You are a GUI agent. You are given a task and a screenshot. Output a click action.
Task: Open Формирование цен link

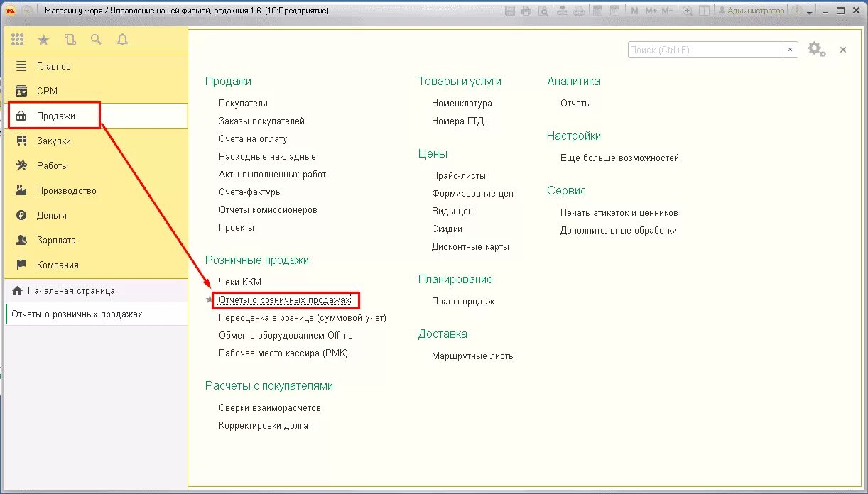[x=472, y=193]
